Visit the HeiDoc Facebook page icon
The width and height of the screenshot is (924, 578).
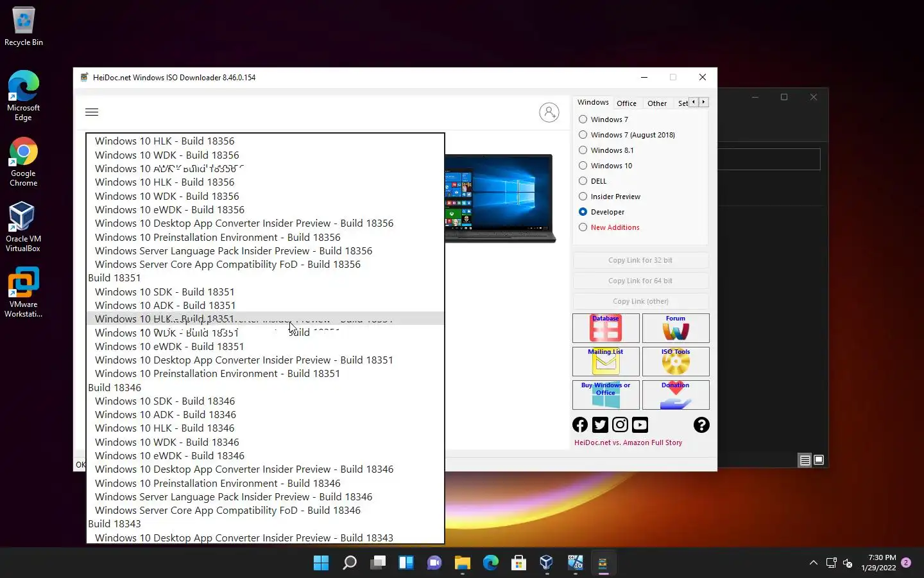(580, 425)
